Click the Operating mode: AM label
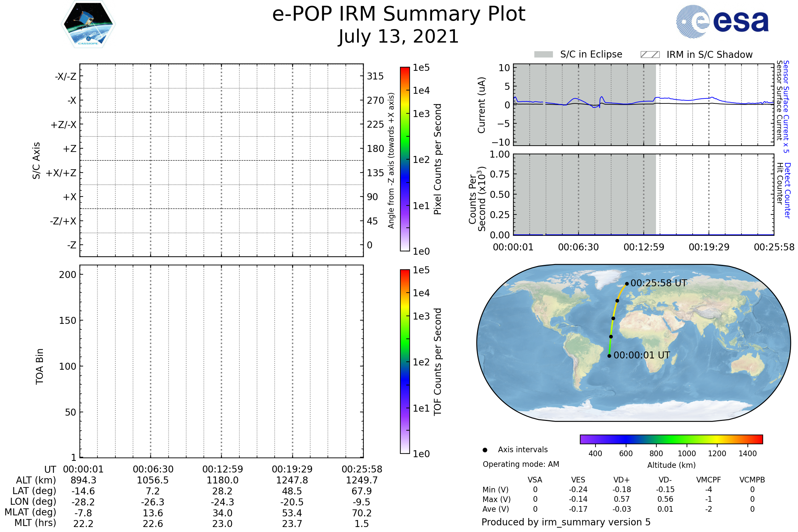Viewport: 798px width, 532px height. click(521, 465)
